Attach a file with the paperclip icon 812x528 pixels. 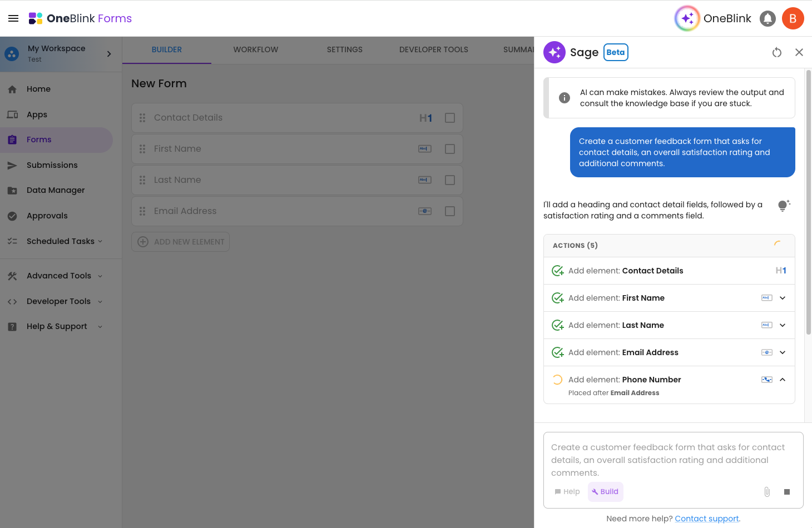[767, 492]
